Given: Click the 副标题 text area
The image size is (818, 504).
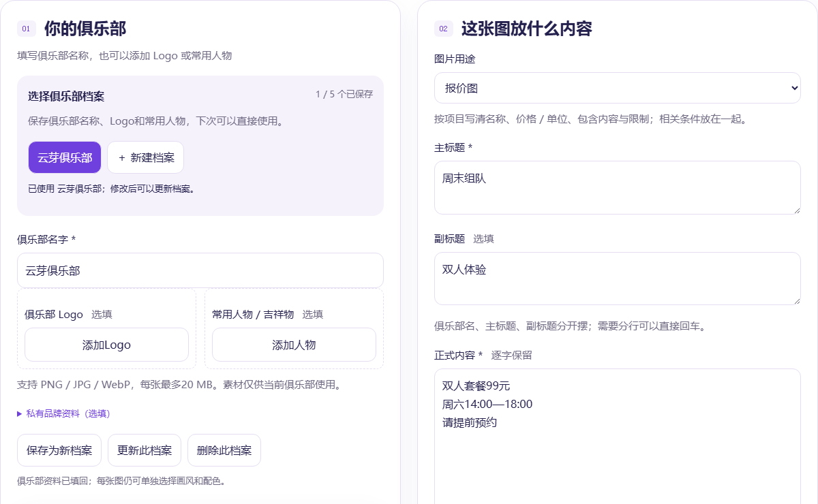Looking at the screenshot, I should (618, 279).
